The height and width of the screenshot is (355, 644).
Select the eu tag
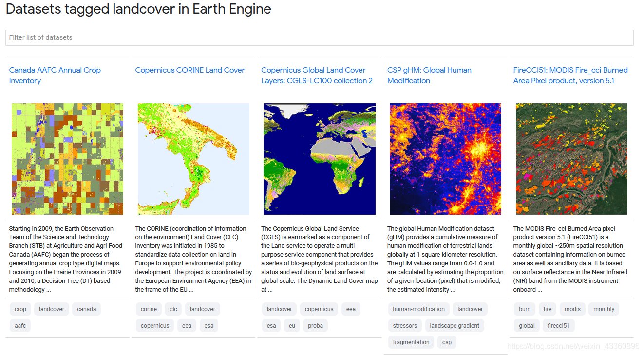tap(292, 326)
